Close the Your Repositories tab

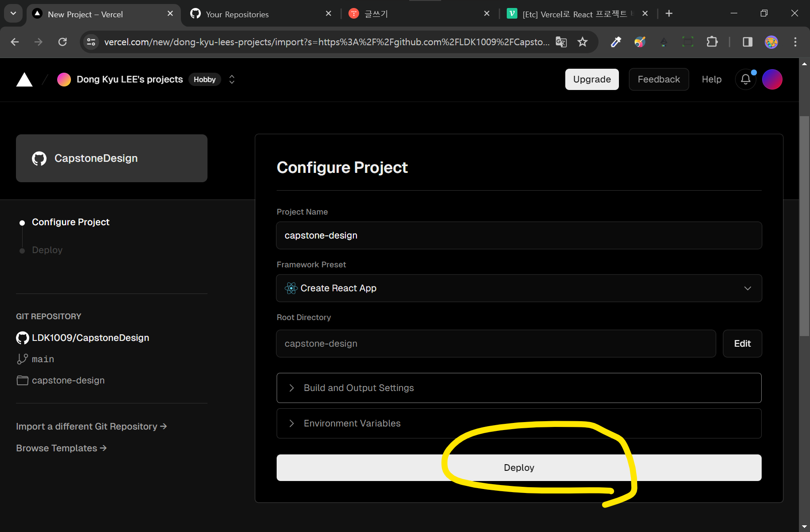point(329,14)
